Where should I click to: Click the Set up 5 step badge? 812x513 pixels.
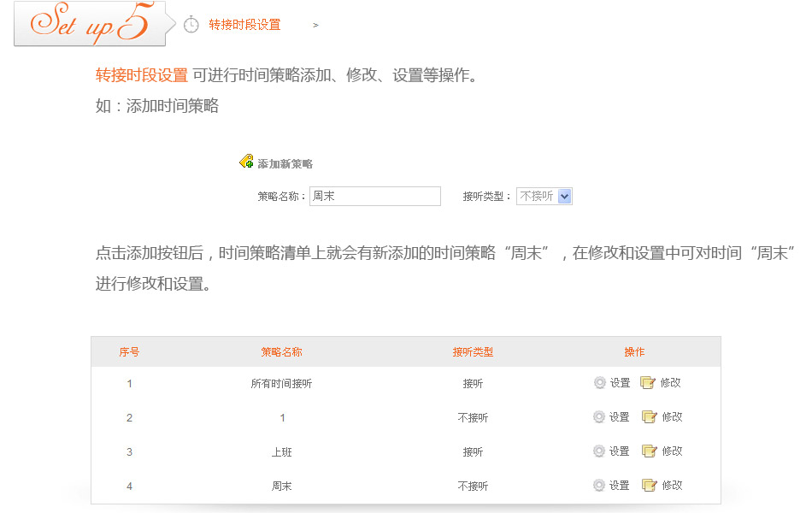(x=90, y=24)
